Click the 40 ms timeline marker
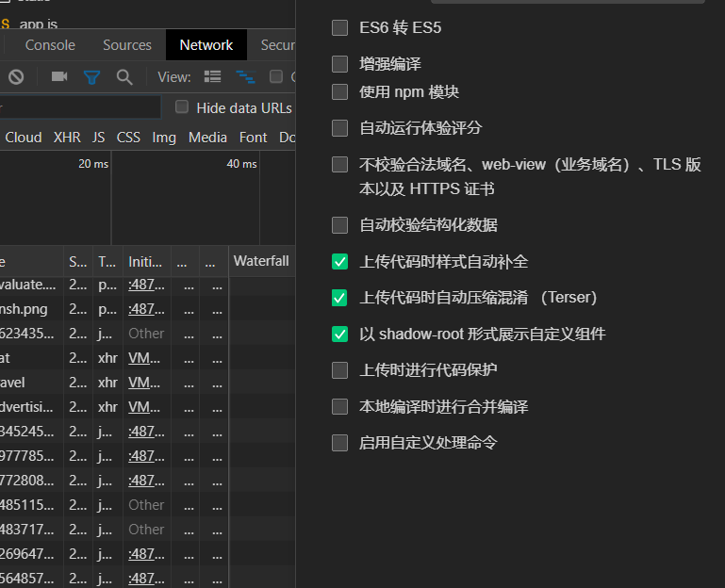This screenshot has width=725, height=588. tap(241, 164)
